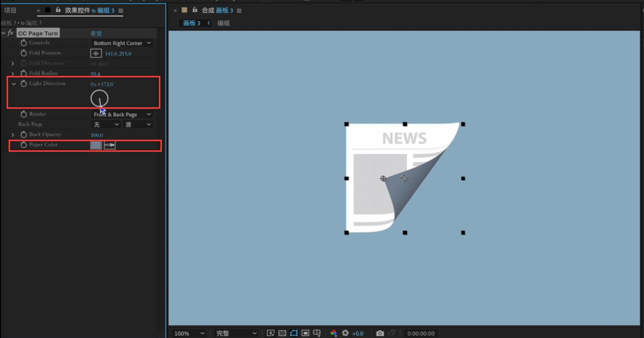Toggle the Fold Position stopwatch
644x338 pixels.
click(x=24, y=53)
